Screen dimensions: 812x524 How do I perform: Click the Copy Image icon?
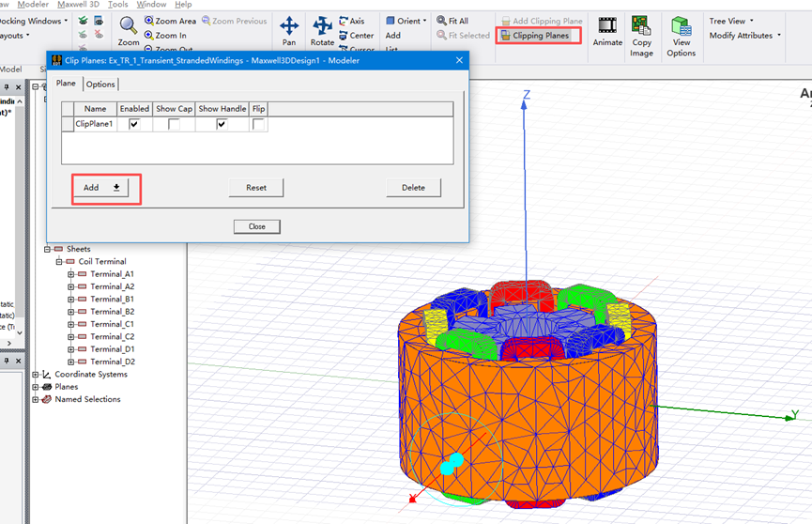pos(641,25)
